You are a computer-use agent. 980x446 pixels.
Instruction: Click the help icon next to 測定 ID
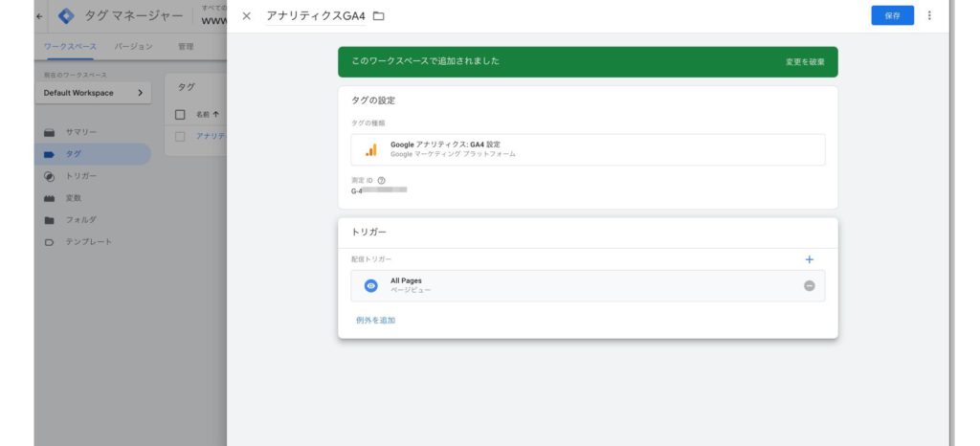point(382,181)
